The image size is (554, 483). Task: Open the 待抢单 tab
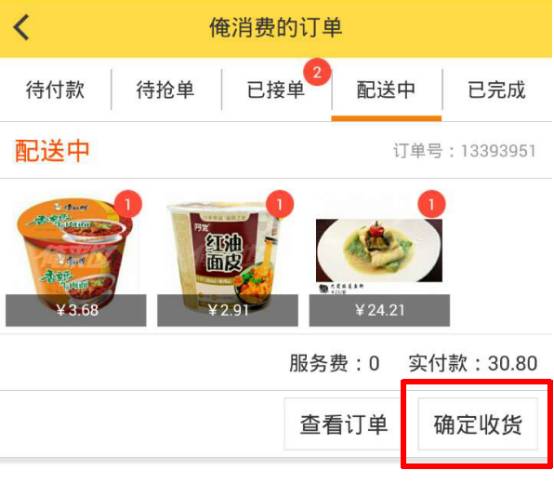166,90
